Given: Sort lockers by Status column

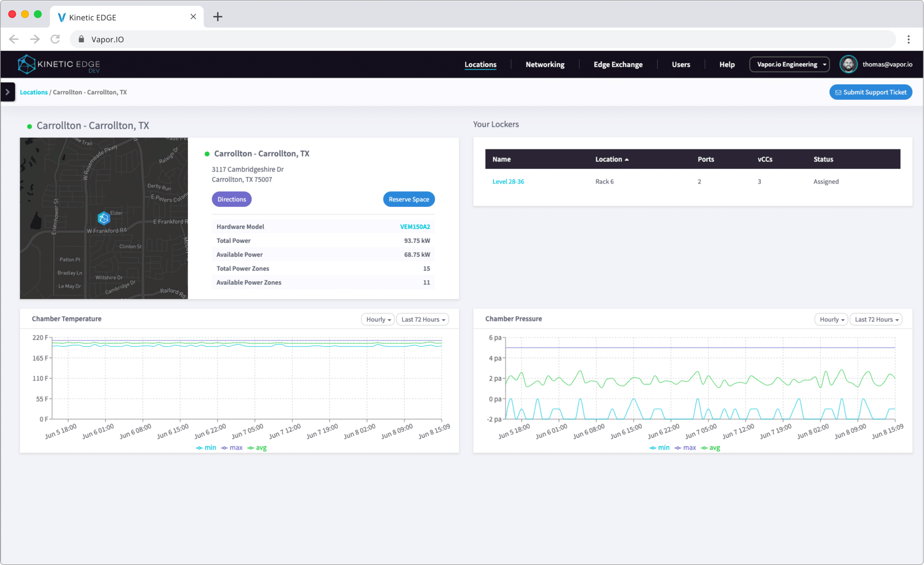Looking at the screenshot, I should (823, 160).
